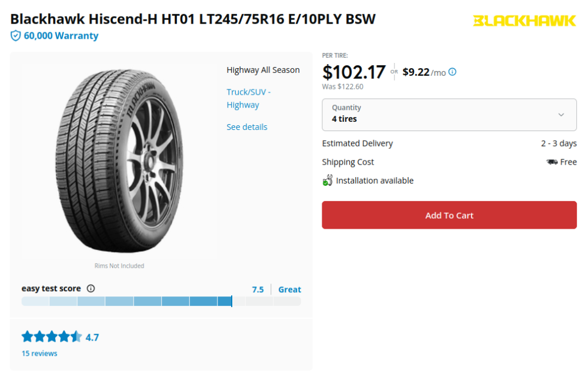Screen dimensions: 588x377
Task: Click the Great score label
Action: [x=289, y=289]
